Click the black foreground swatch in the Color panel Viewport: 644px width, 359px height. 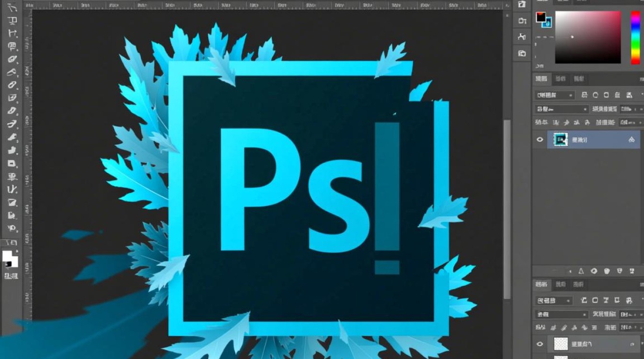(x=540, y=17)
